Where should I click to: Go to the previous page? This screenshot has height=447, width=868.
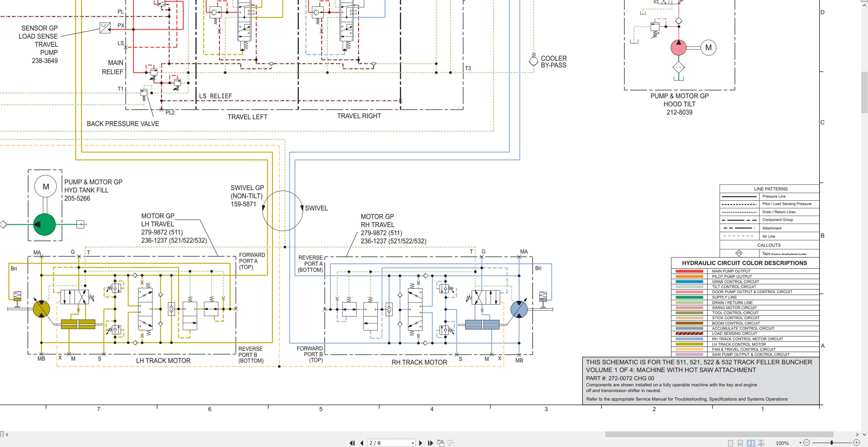[362, 443]
